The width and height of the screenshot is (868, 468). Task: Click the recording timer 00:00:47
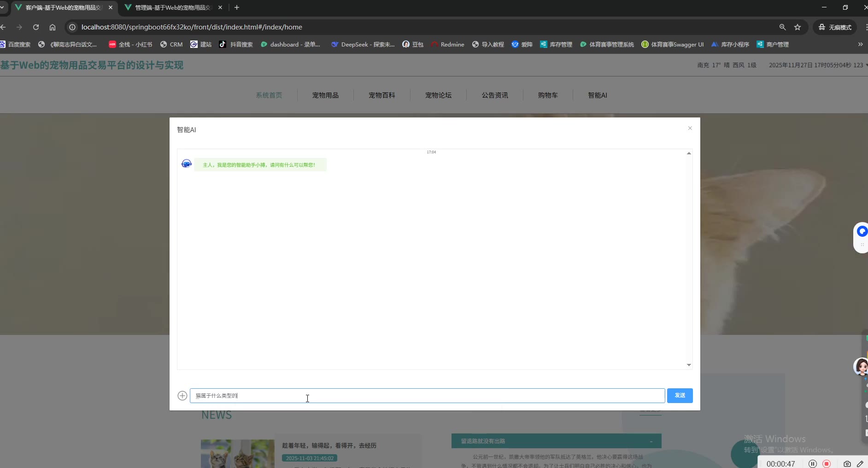point(781,464)
